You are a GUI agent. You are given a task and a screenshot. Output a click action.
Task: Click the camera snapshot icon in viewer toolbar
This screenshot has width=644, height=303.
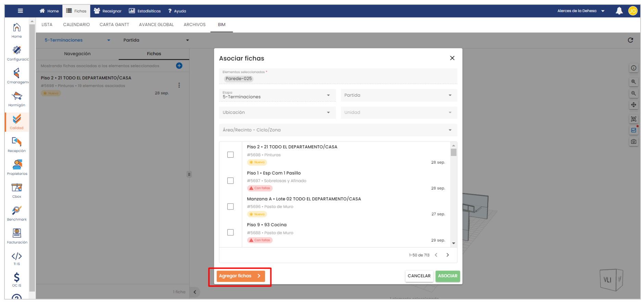634,142
